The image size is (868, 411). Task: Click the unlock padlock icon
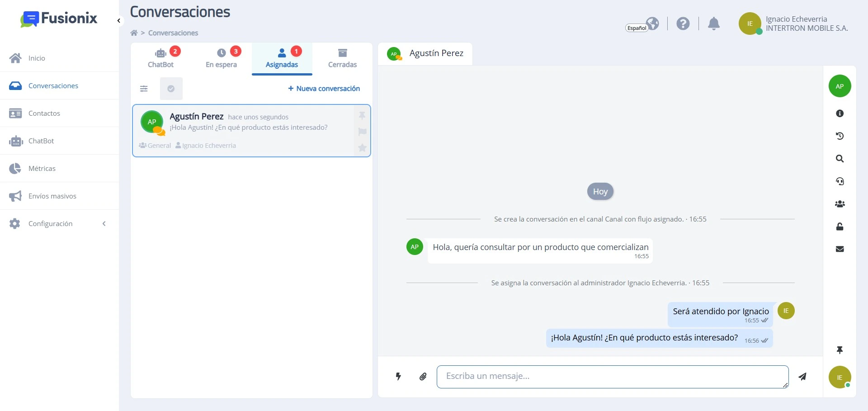click(x=840, y=227)
